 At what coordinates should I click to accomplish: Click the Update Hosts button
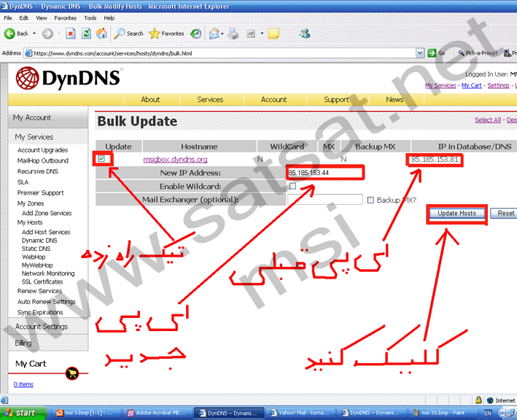[x=456, y=214]
